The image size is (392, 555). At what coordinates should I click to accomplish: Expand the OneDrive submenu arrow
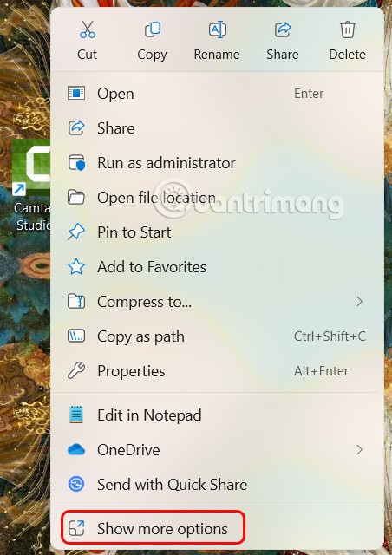tap(359, 449)
